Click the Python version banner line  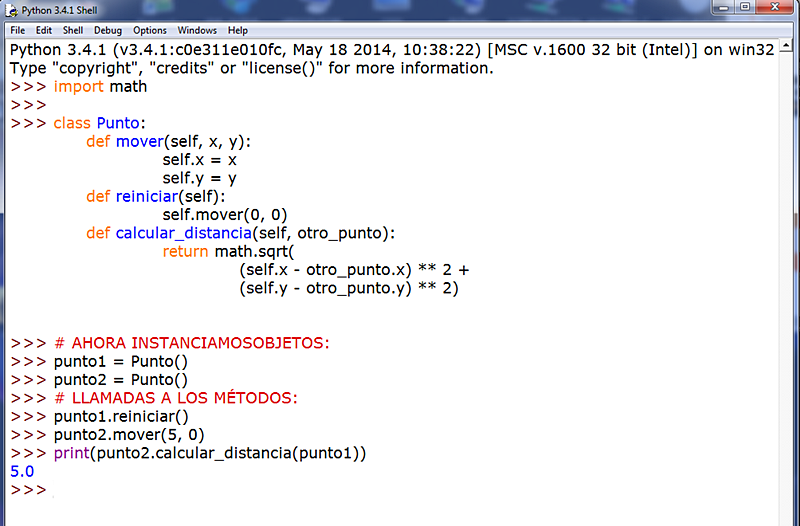coord(392,50)
